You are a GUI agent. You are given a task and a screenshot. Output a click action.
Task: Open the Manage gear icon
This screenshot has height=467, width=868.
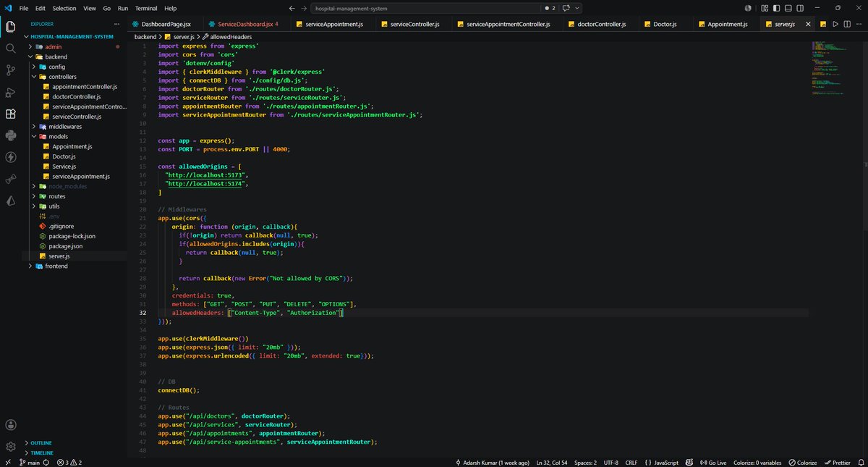10,447
